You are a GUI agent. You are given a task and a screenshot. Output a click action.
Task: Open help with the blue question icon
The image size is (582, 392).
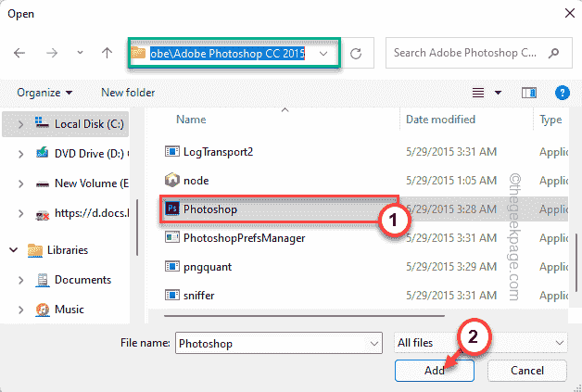point(562,93)
